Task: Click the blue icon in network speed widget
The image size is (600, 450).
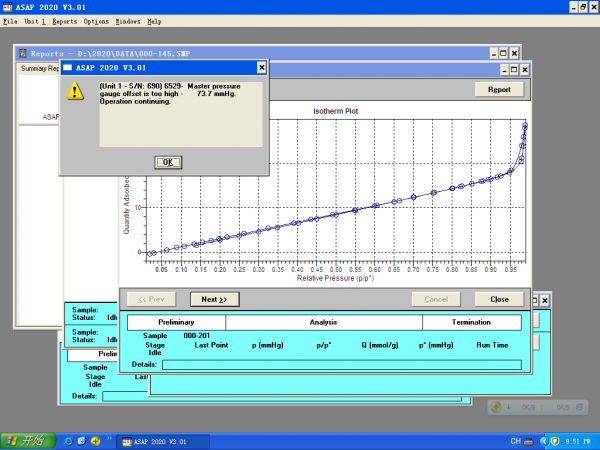Action: click(x=580, y=407)
